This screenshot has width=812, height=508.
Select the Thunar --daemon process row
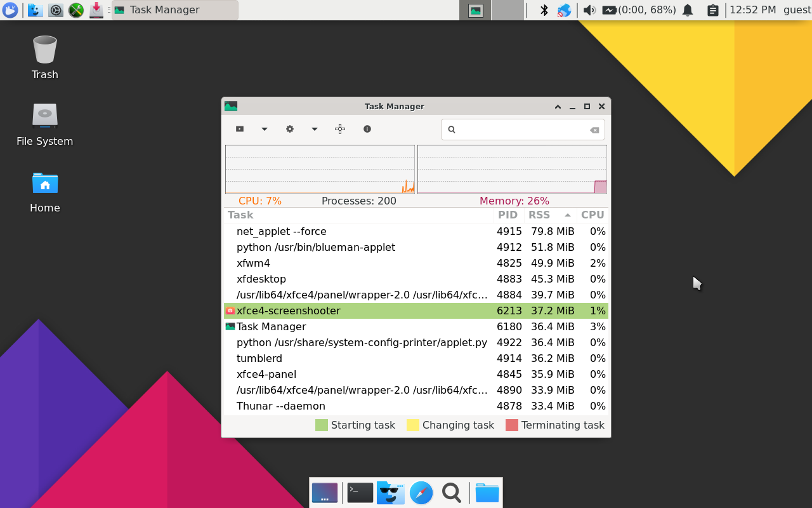point(416,406)
